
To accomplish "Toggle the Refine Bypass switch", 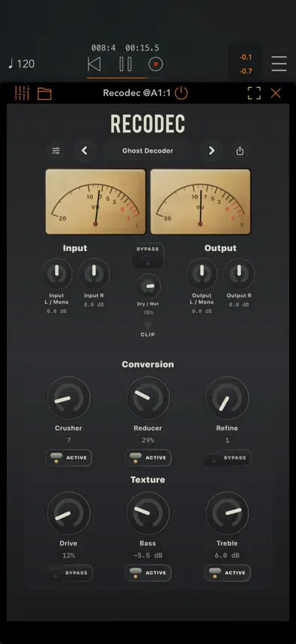I will (227, 458).
